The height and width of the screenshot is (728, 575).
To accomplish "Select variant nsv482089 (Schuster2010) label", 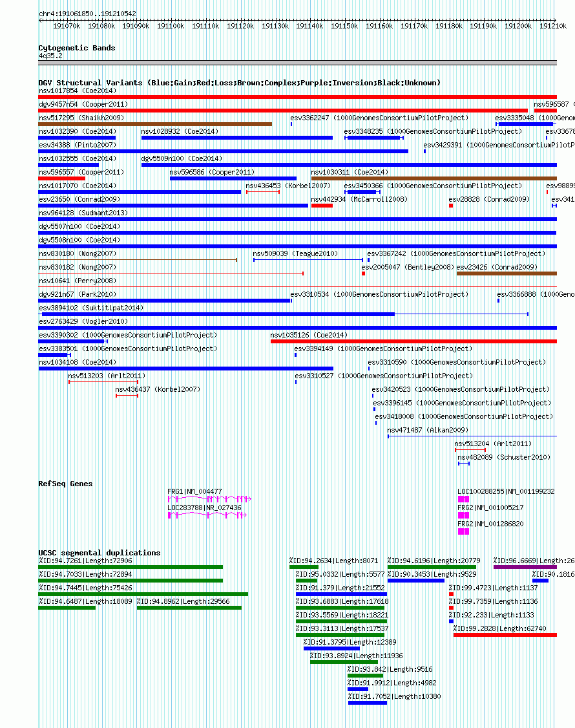I will pyautogui.click(x=504, y=457).
